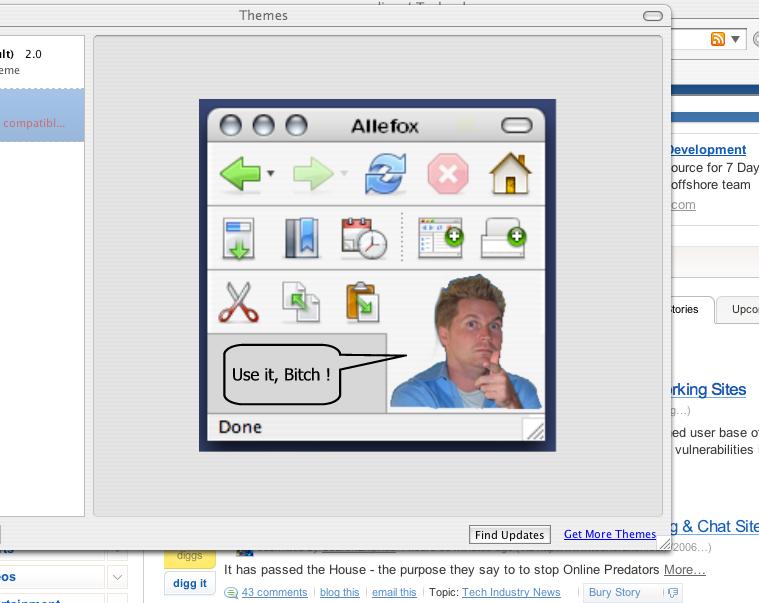Click the New Window icon in preview
The height and width of the screenshot is (603, 759).
pyautogui.click(x=440, y=238)
